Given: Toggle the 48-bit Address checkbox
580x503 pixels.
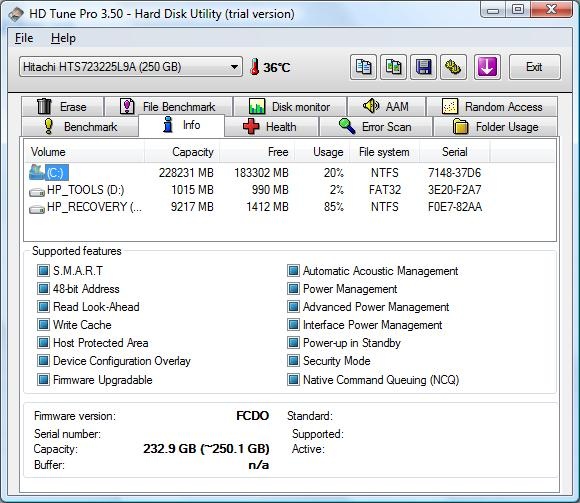Looking at the screenshot, I should (x=43, y=288).
